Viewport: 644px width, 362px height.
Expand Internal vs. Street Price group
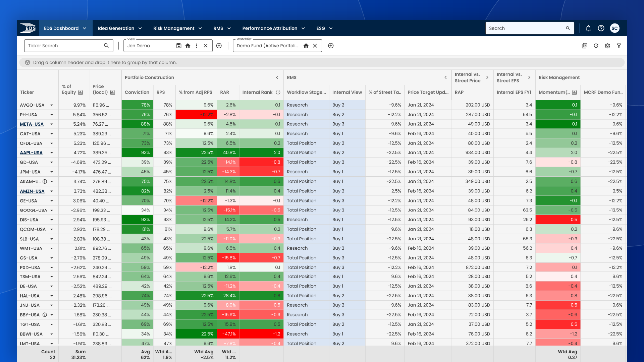point(487,78)
